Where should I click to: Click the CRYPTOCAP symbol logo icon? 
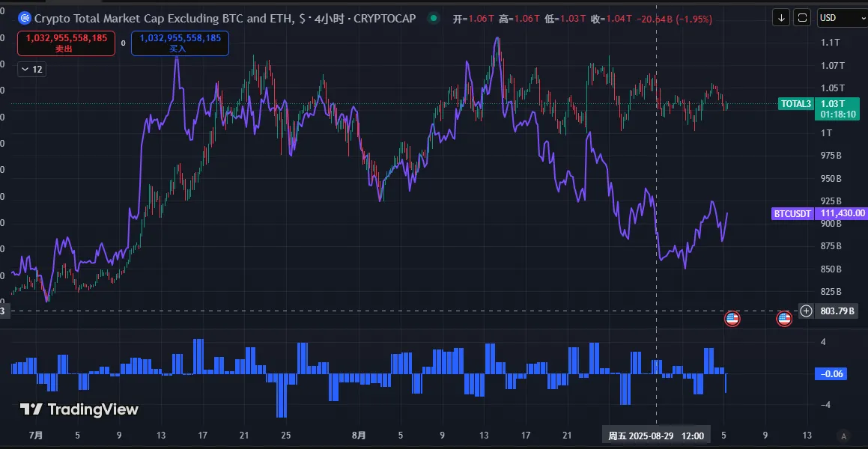coord(25,18)
